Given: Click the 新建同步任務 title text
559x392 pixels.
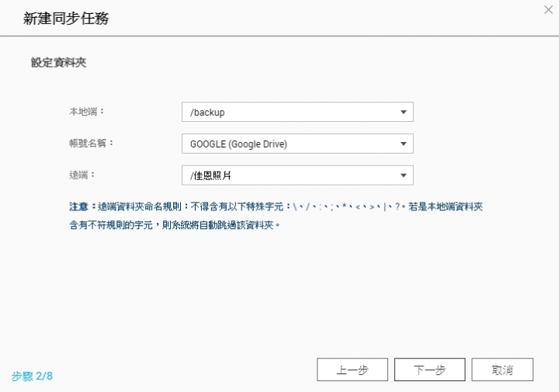Looking at the screenshot, I should coord(66,18).
